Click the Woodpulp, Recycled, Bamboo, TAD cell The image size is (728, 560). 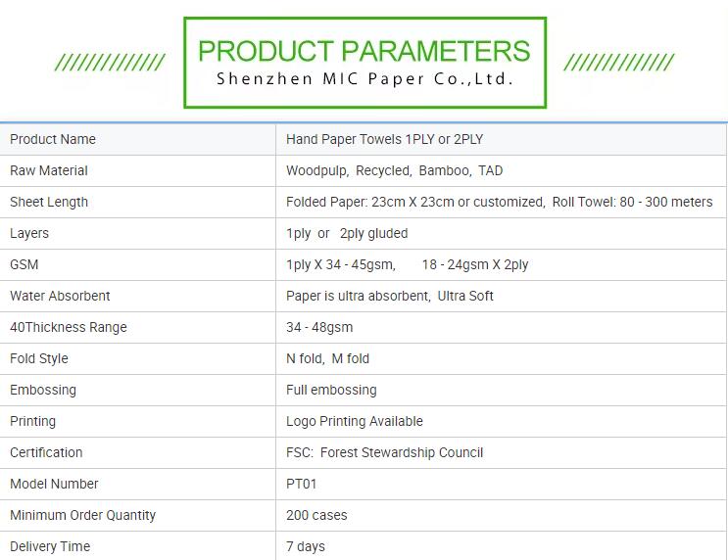[501, 170]
